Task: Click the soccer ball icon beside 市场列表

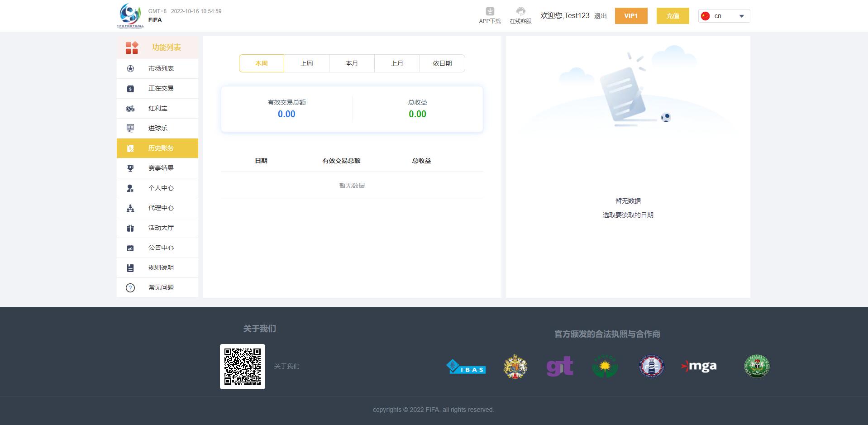Action: [x=130, y=69]
